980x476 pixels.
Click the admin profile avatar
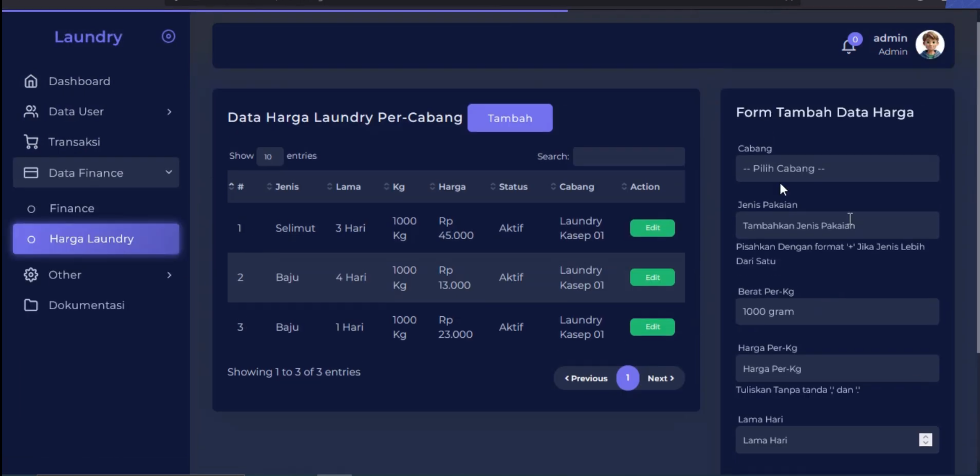point(930,45)
